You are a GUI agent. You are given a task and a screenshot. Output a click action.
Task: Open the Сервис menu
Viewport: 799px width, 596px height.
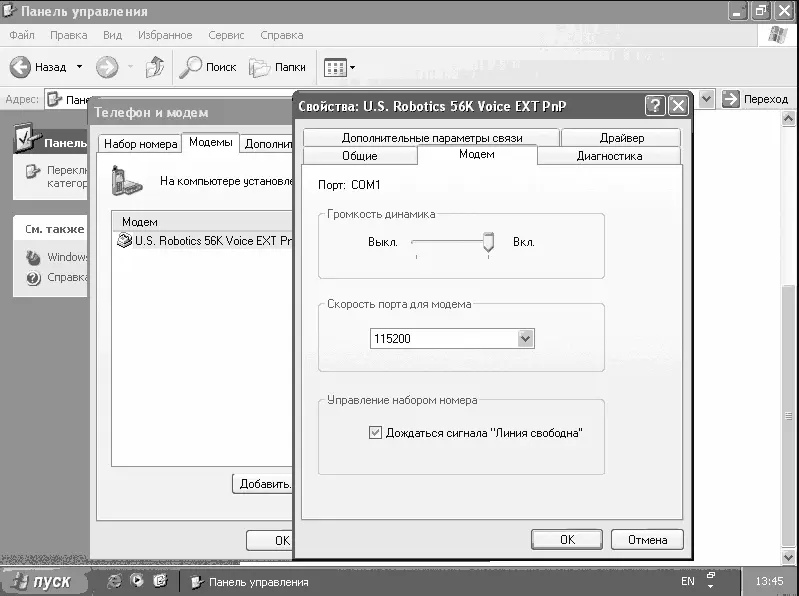[226, 35]
